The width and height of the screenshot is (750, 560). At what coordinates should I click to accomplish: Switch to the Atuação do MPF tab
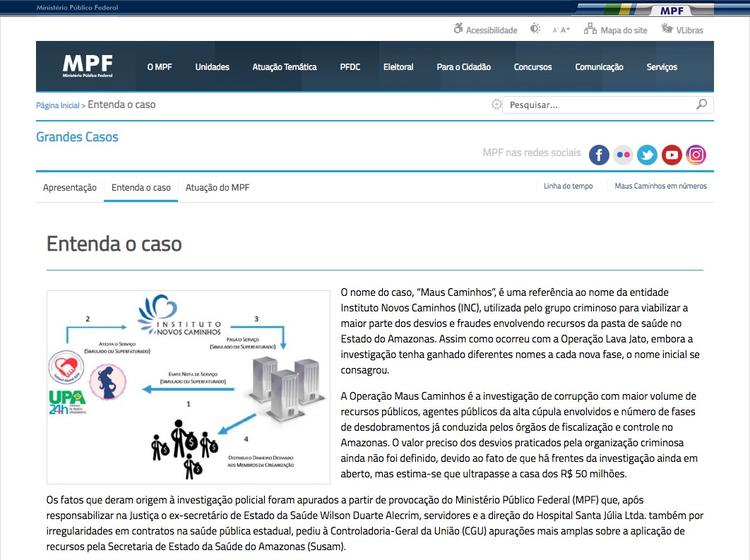point(217,187)
